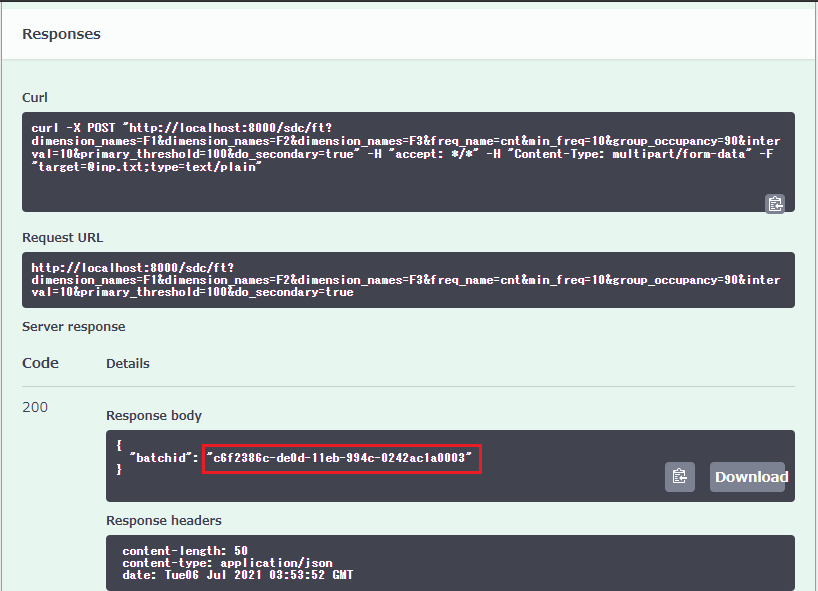Click the closing brace in response body
The height and width of the screenshot is (591, 818).
tap(119, 470)
